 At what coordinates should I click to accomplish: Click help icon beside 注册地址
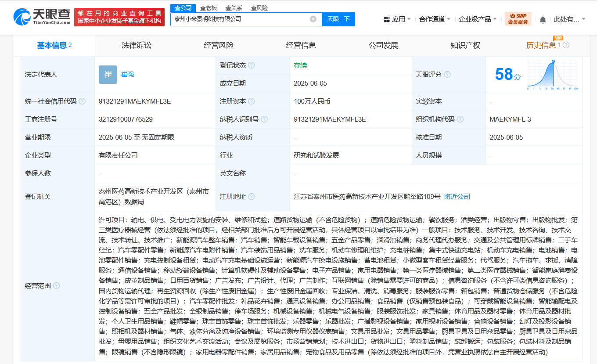tap(251, 197)
